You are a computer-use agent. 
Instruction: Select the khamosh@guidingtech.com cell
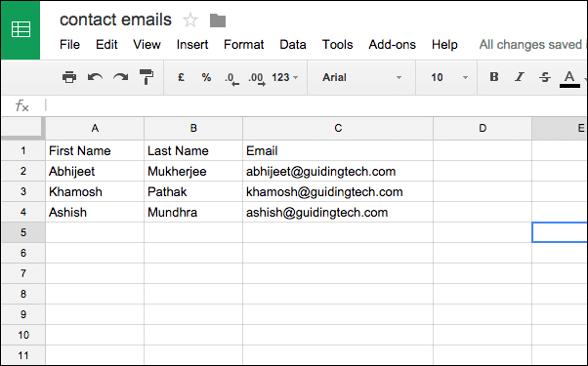(x=338, y=192)
